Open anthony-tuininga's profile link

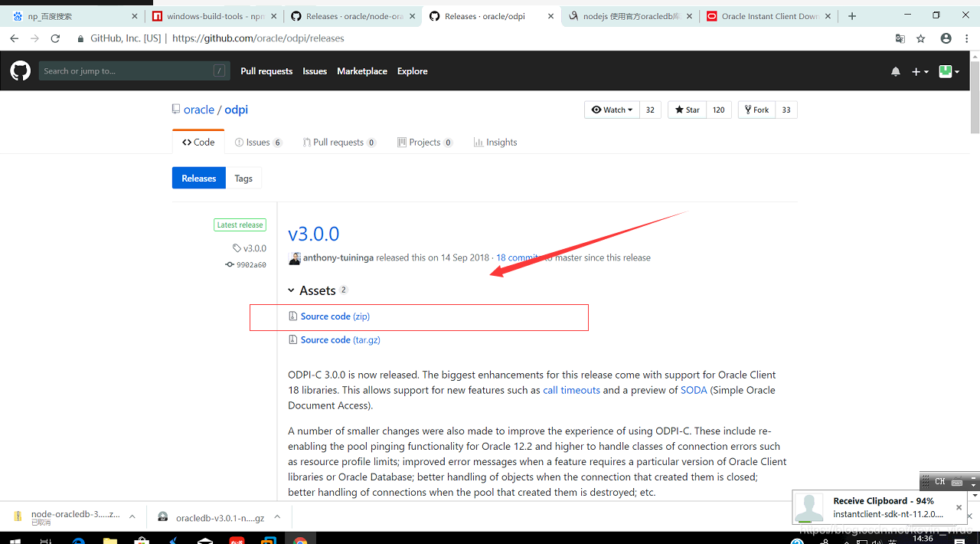pyautogui.click(x=338, y=258)
